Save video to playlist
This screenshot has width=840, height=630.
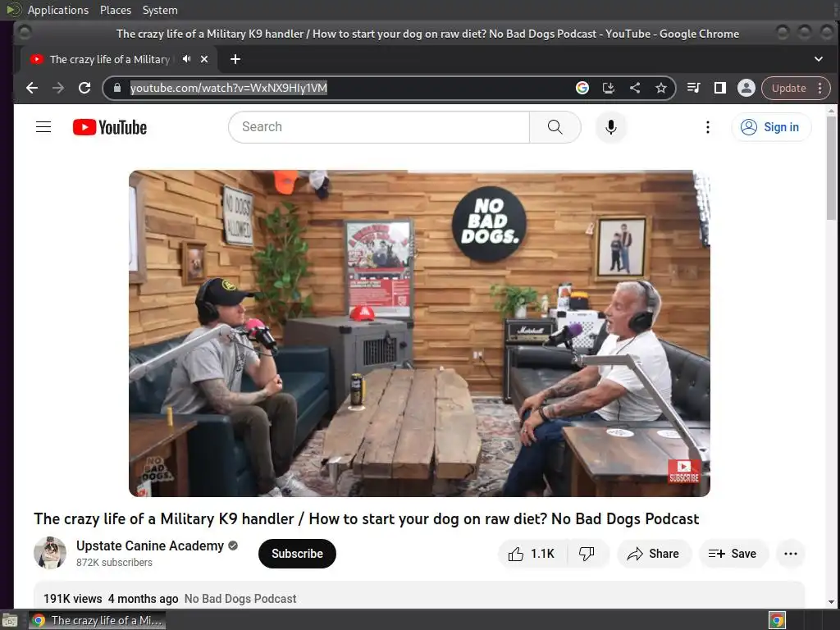[x=733, y=554]
